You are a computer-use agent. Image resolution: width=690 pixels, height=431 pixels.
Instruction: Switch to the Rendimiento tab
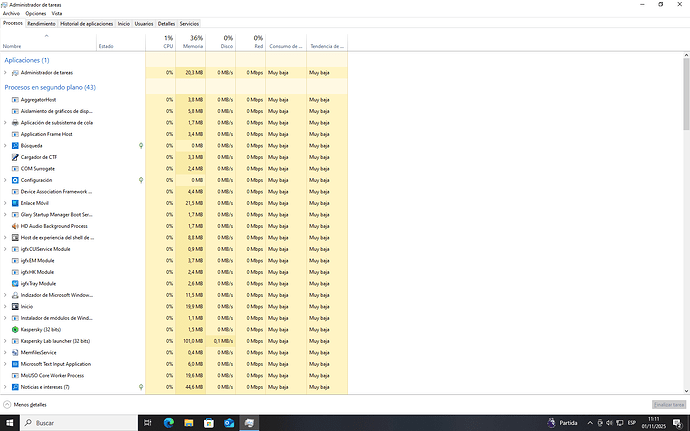41,22
